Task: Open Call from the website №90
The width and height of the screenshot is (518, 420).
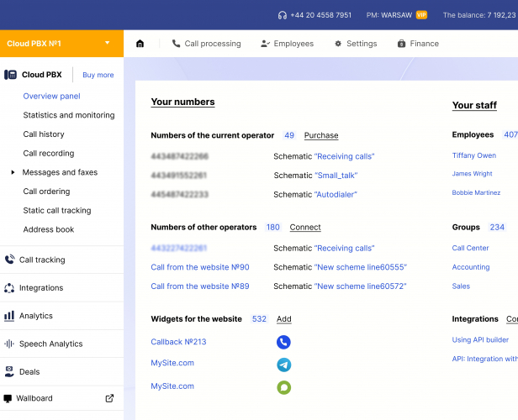Action: coord(200,267)
